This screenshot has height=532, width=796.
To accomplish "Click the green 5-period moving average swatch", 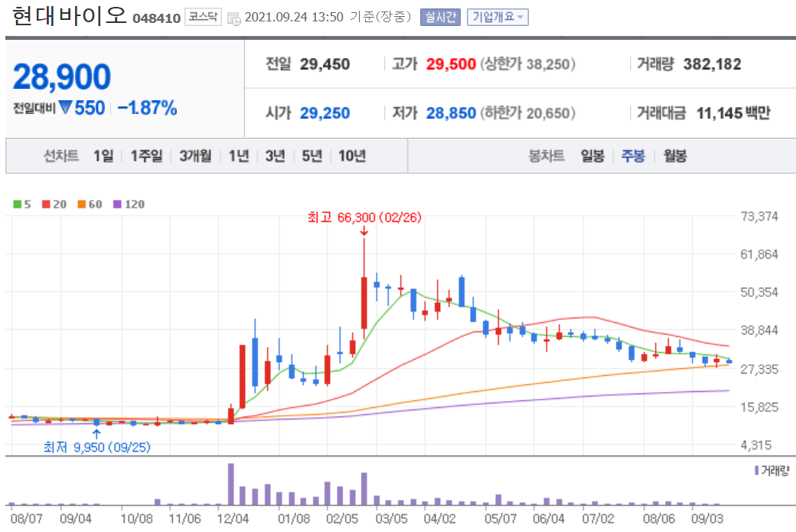I will pyautogui.click(x=18, y=204).
